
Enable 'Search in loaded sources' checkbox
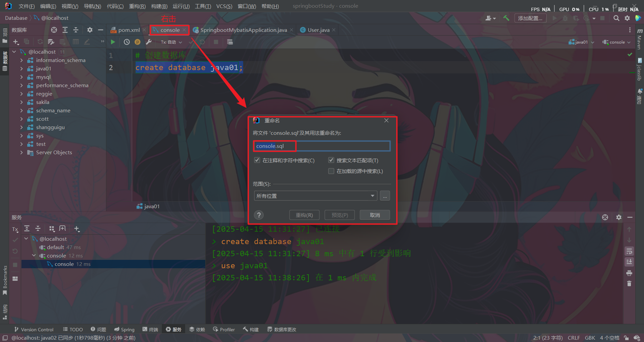tap(331, 171)
